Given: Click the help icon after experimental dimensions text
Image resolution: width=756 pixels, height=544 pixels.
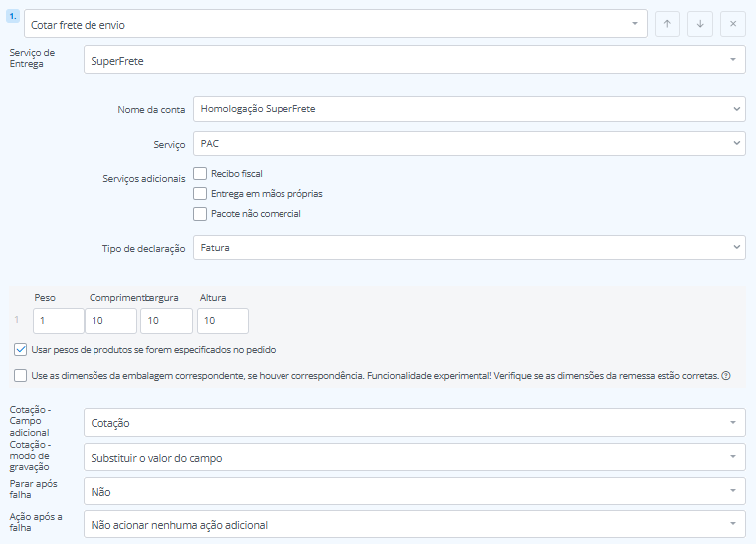Looking at the screenshot, I should 726,376.
